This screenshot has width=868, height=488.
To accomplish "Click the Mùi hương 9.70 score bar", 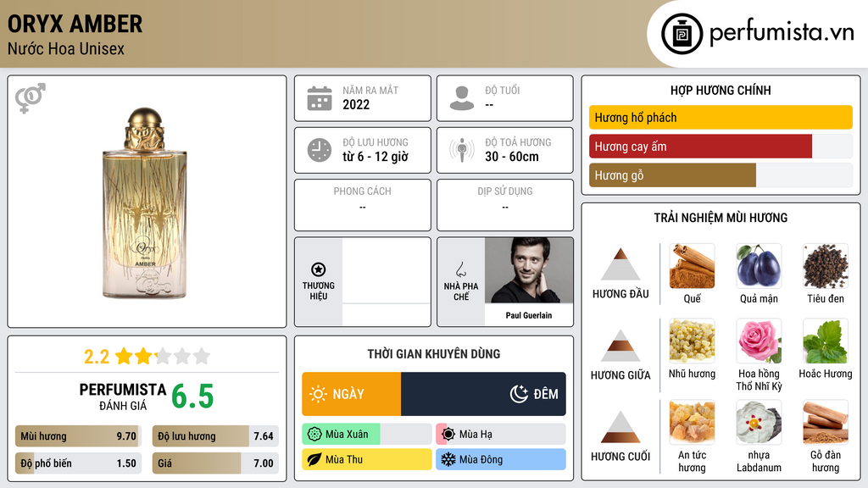I will point(78,436).
